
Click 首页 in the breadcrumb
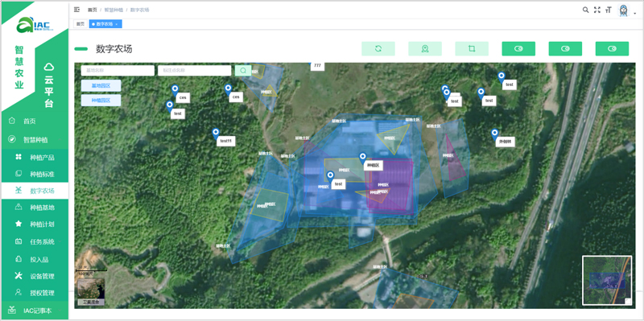coord(92,10)
